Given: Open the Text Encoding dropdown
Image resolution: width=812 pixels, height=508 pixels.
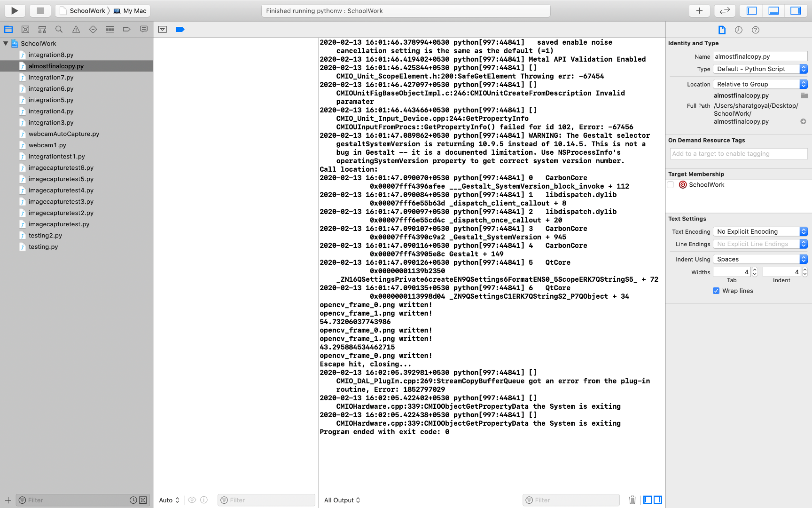Looking at the screenshot, I should pyautogui.click(x=760, y=231).
